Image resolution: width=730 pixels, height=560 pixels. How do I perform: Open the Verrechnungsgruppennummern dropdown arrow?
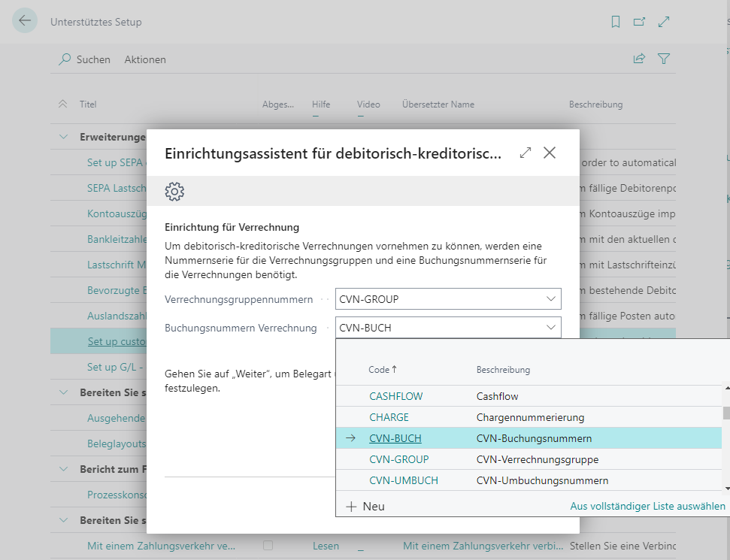tap(551, 299)
